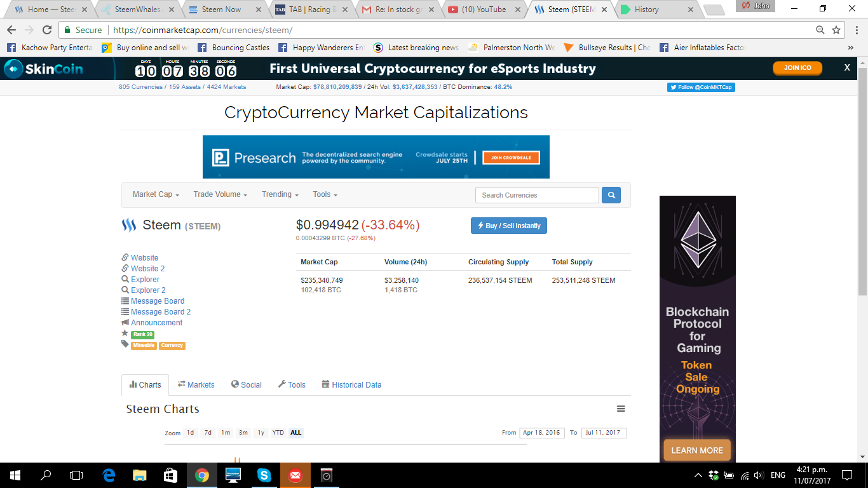The image size is (868, 488).
Task: Open the Bullseye Results bookmark
Action: pyautogui.click(x=607, y=48)
